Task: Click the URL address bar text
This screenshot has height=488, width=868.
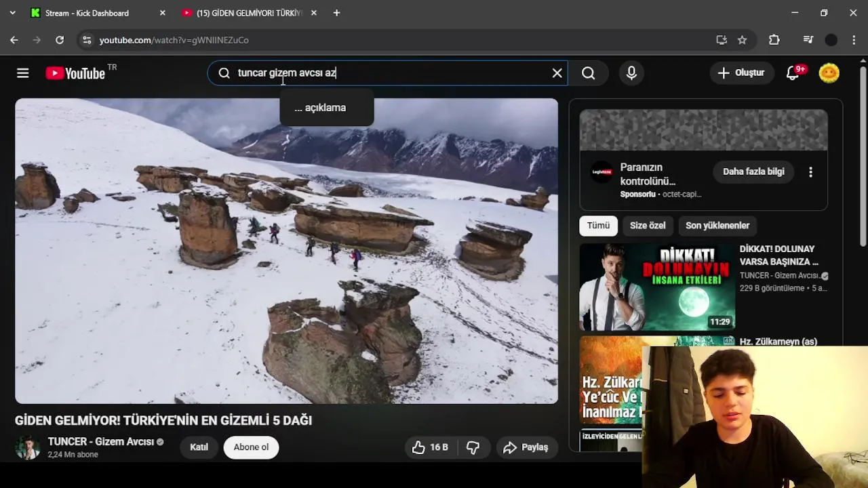Action: click(x=174, y=40)
